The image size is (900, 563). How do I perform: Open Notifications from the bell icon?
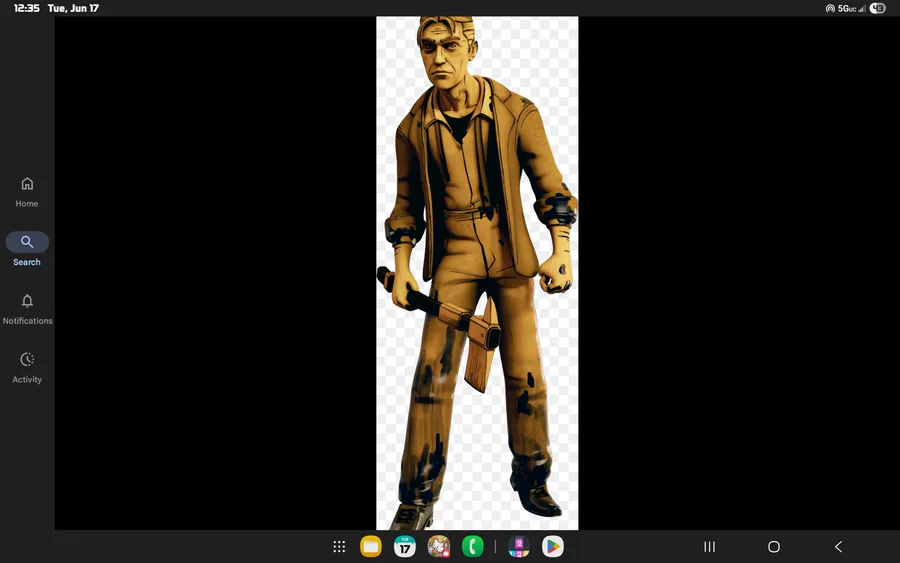(27, 309)
